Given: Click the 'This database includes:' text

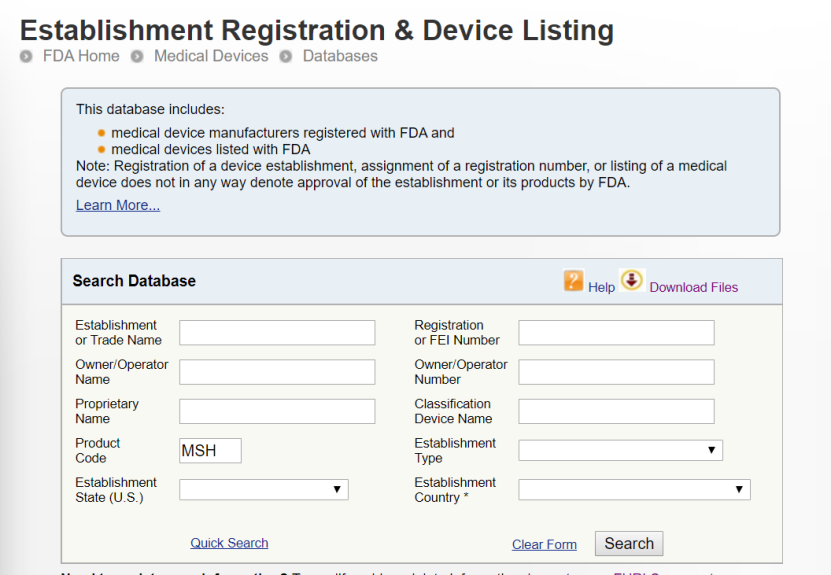Looking at the screenshot, I should click(x=150, y=109).
